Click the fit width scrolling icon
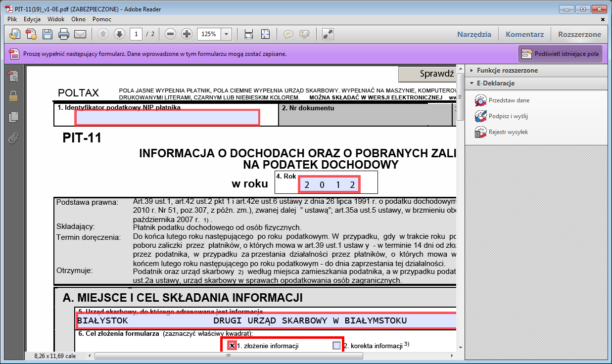The width and height of the screenshot is (612, 364). point(249,34)
